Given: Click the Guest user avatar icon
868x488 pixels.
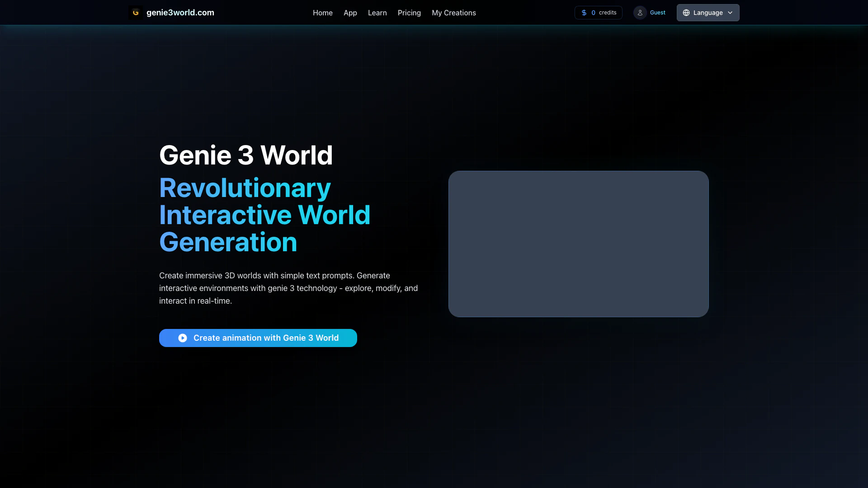Looking at the screenshot, I should click(x=640, y=13).
